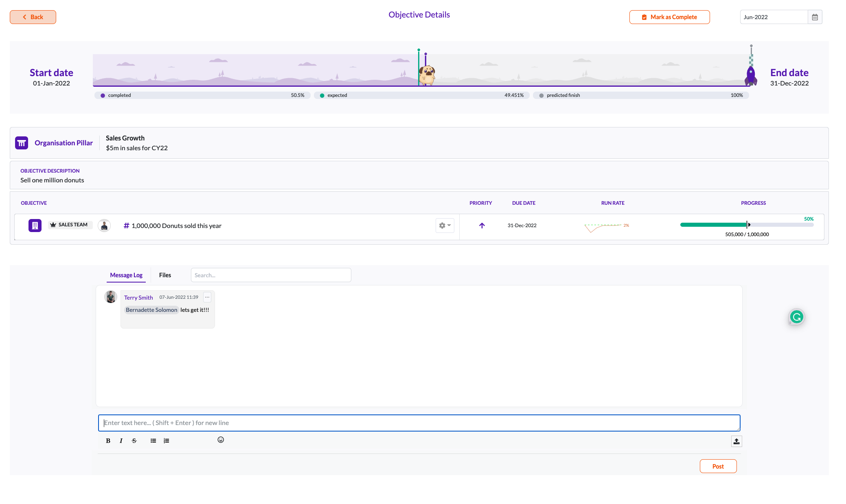Click the rocket icon at timeline end

[751, 76]
